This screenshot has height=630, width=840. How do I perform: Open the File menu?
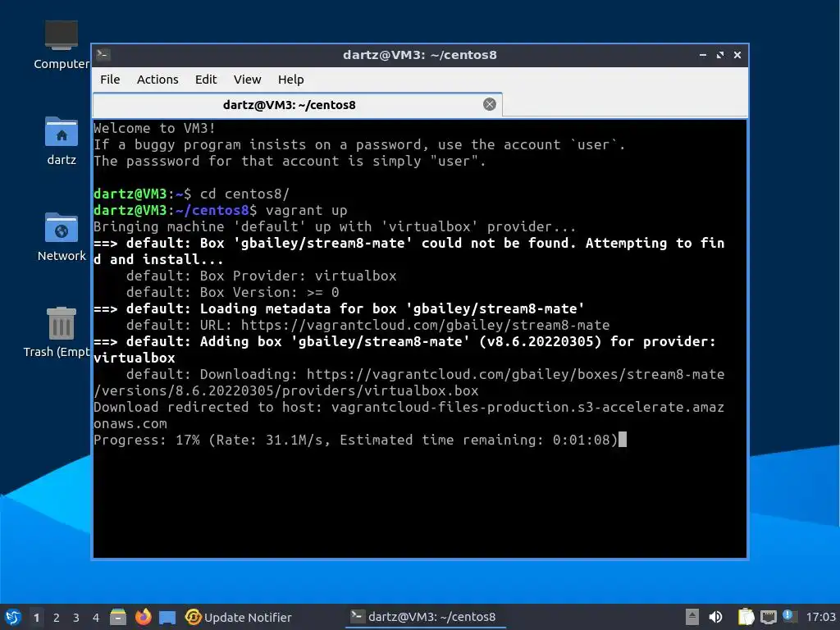pyautogui.click(x=110, y=80)
